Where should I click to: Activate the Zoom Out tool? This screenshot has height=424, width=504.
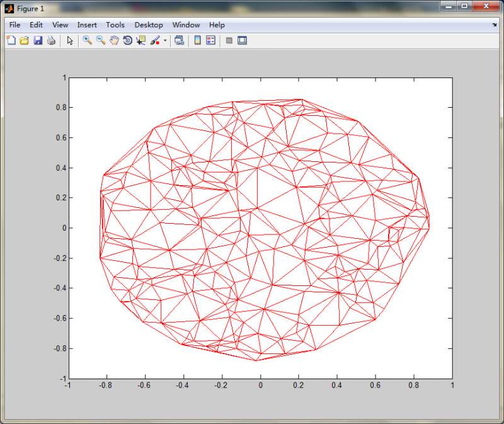101,40
